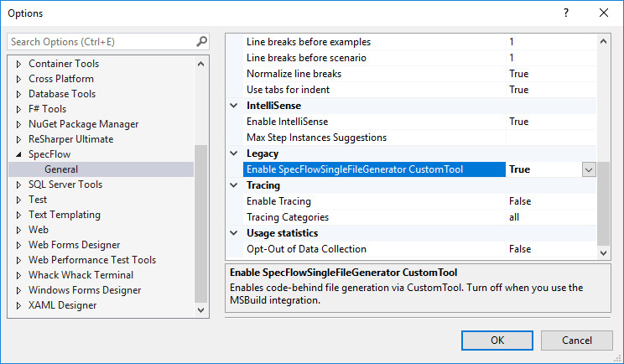The image size is (624, 364).
Task: Collapse the IntelliSense property group
Action: [234, 106]
